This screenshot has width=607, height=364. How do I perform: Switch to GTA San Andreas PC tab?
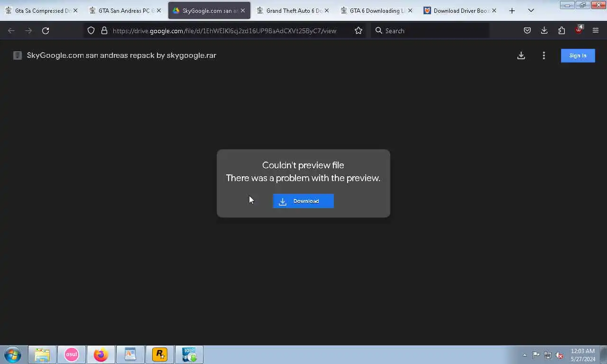point(125,10)
